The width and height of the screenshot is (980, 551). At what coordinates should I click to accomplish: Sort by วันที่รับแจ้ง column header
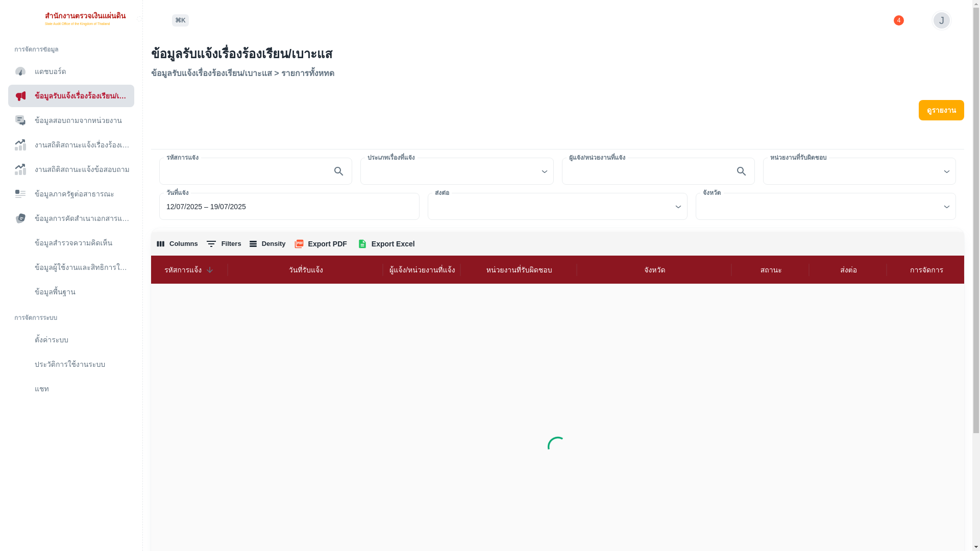306,270
